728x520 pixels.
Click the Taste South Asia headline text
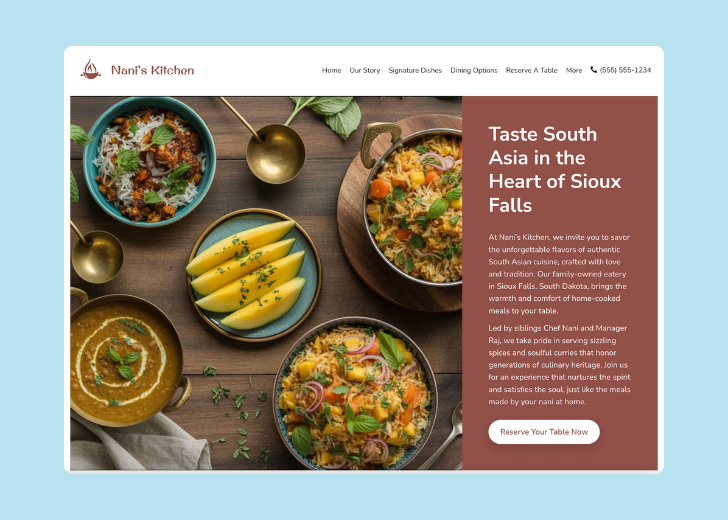555,169
